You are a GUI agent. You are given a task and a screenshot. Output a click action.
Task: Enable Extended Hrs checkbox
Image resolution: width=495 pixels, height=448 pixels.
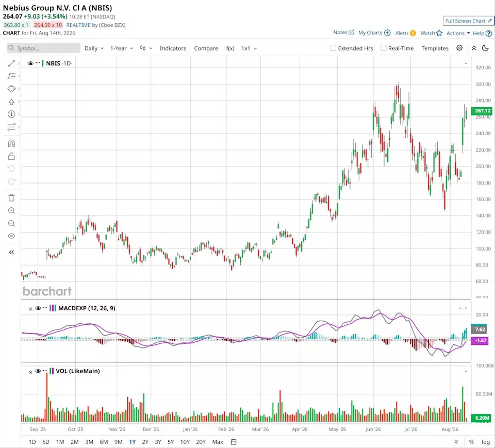333,48
